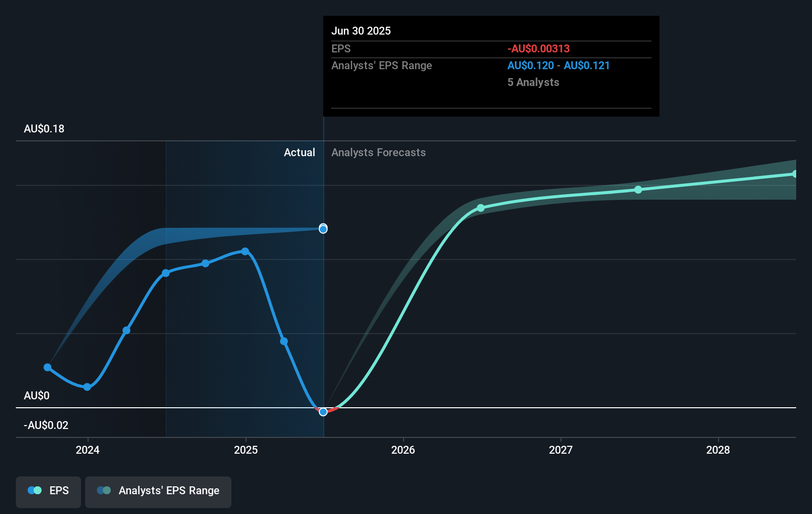Viewport: 812px width, 514px height.
Task: Select the AU$0.18 gridline value
Action: coord(44,128)
